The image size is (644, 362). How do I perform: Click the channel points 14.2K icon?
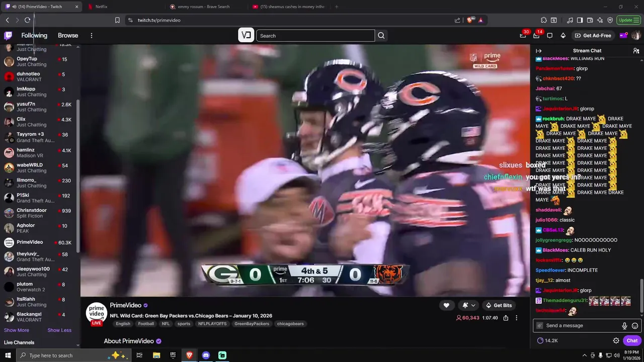point(540,340)
